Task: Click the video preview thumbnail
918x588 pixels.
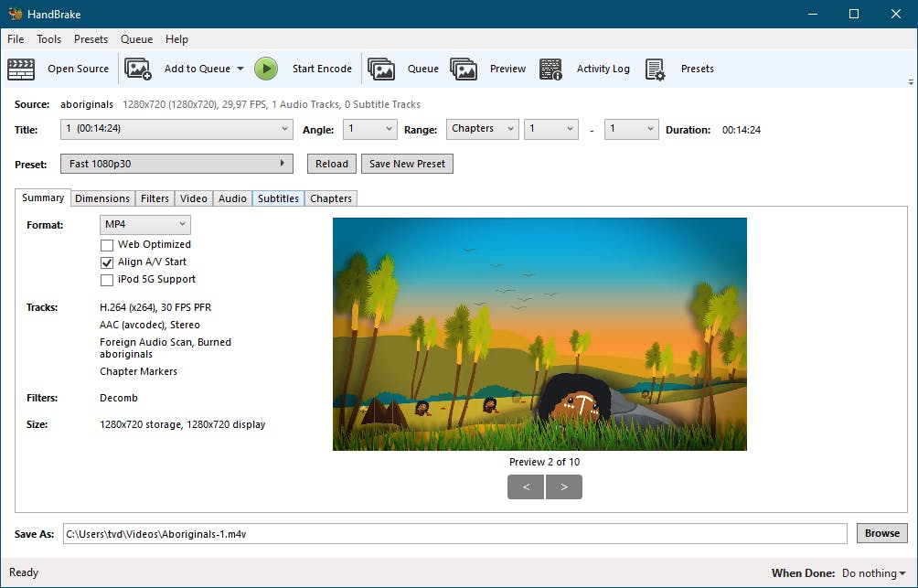Action: point(539,334)
